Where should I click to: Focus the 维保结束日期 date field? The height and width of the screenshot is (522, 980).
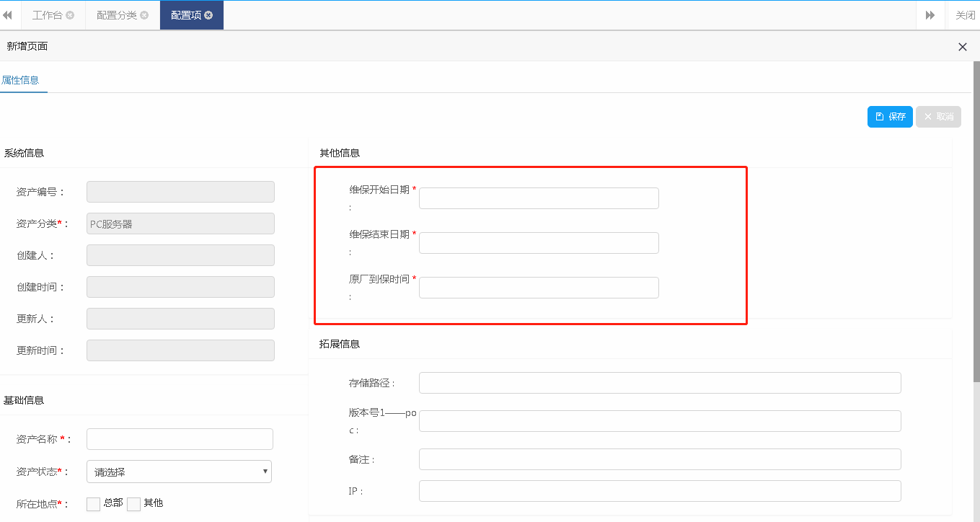pyautogui.click(x=539, y=243)
